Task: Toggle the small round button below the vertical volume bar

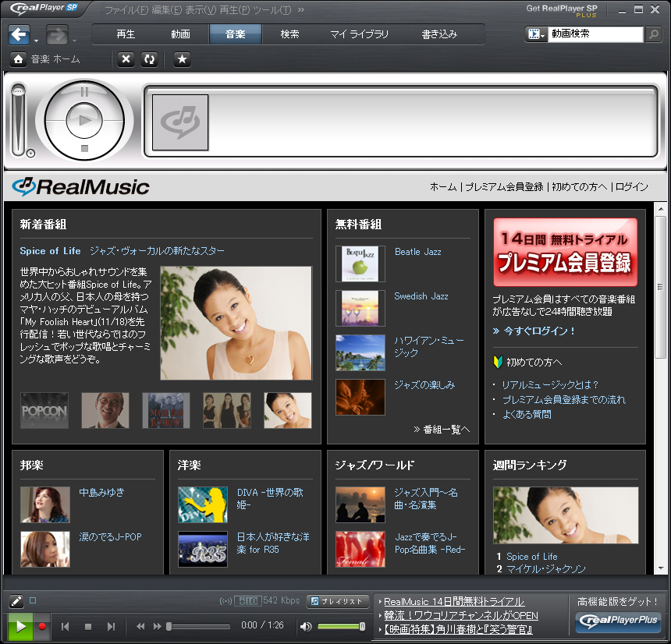Action: pos(30,153)
